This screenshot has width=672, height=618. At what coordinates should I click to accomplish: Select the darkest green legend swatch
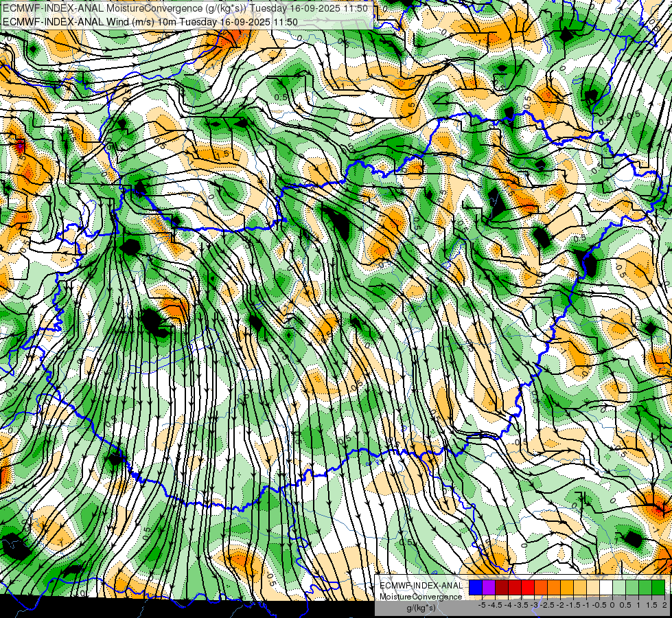point(658,587)
